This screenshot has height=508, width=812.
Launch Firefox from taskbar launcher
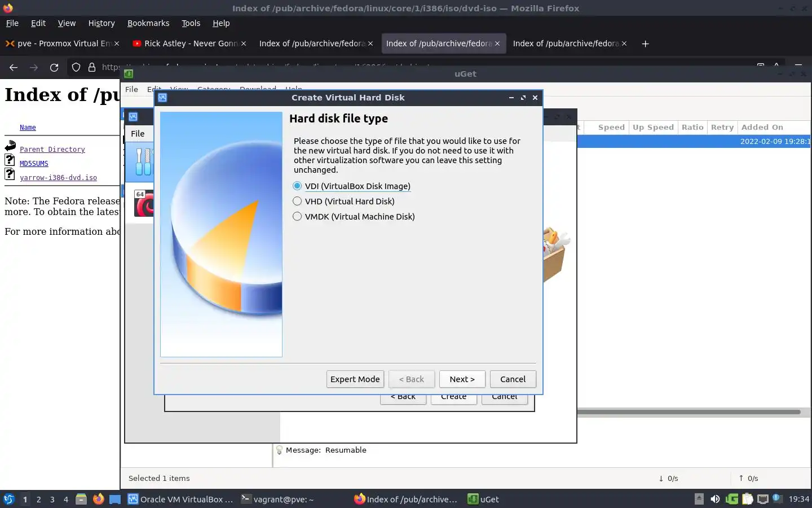tap(98, 499)
